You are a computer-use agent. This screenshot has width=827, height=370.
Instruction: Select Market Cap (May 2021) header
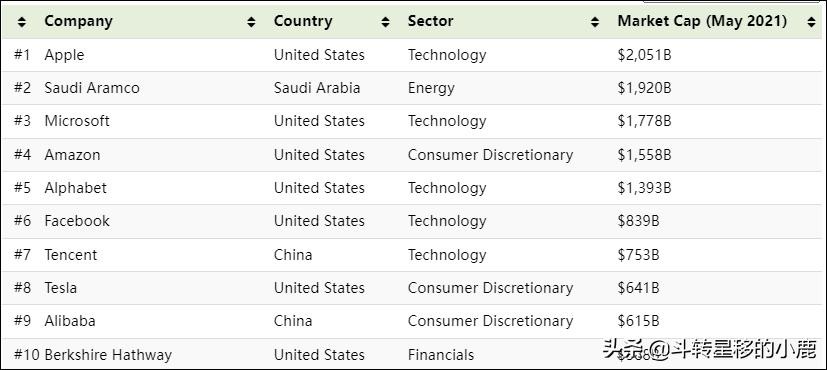click(702, 21)
